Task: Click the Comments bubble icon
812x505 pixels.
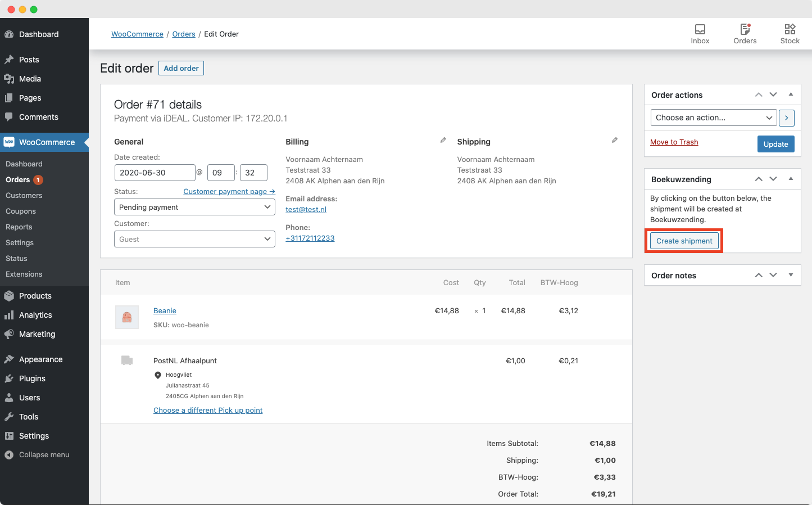Action: 9,117
